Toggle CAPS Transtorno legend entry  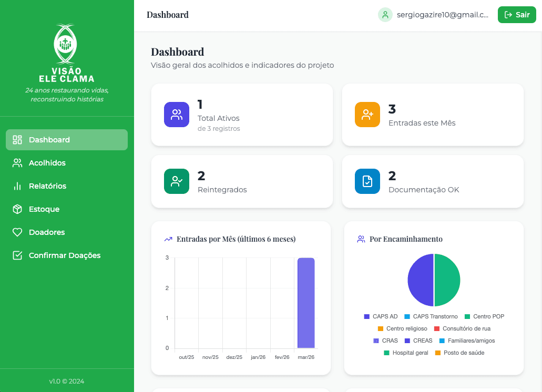[x=431, y=317]
